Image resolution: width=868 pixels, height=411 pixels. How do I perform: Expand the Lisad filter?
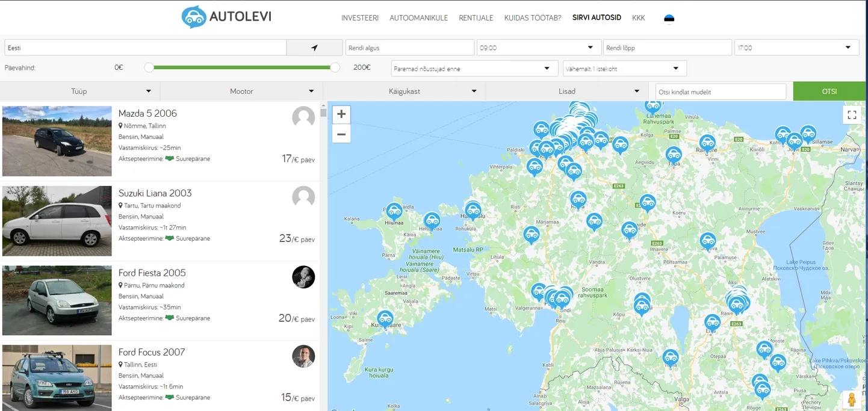click(567, 91)
